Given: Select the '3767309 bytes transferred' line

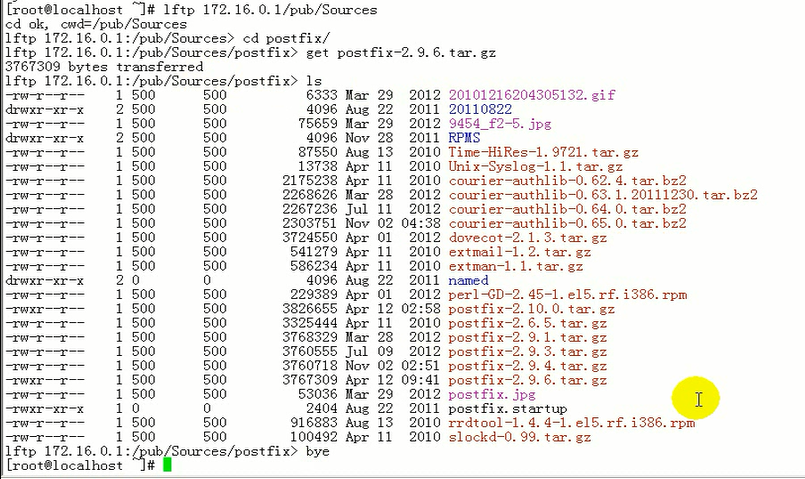Looking at the screenshot, I should coord(104,67).
